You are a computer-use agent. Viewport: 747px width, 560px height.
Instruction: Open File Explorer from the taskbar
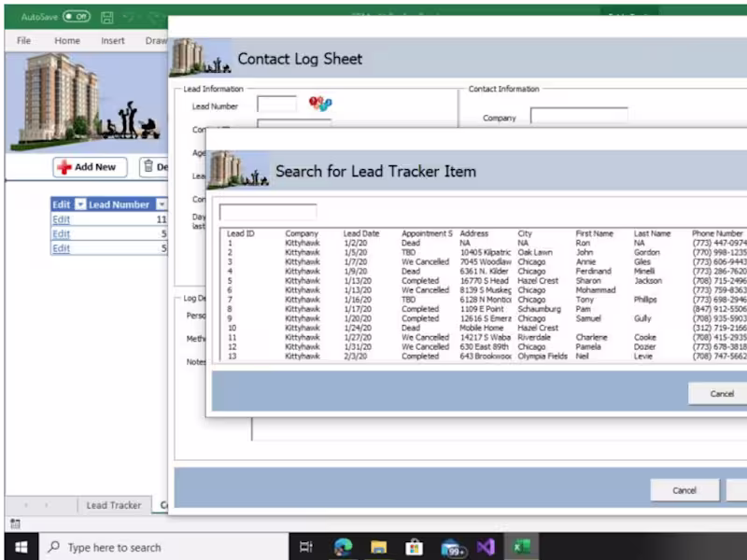click(379, 547)
